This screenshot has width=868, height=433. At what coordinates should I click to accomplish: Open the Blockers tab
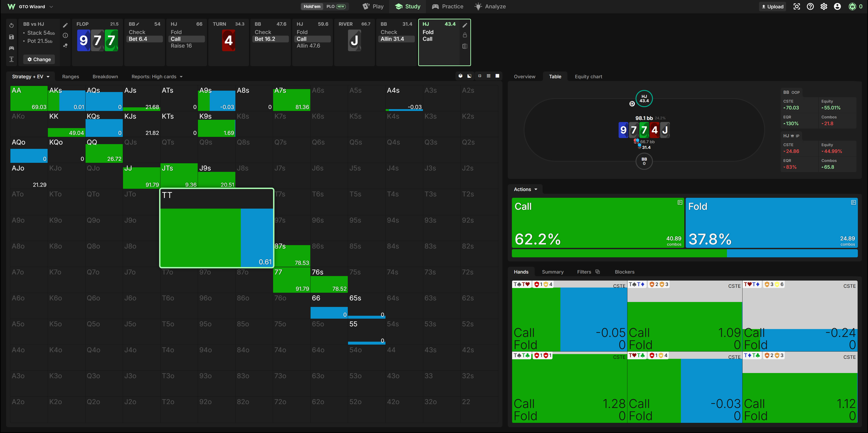point(624,272)
